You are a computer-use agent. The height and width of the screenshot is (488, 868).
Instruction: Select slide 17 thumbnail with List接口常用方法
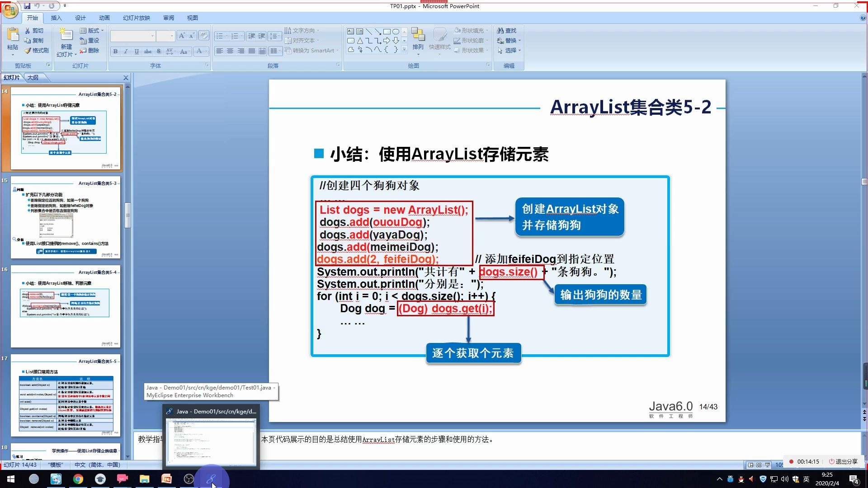(66, 396)
